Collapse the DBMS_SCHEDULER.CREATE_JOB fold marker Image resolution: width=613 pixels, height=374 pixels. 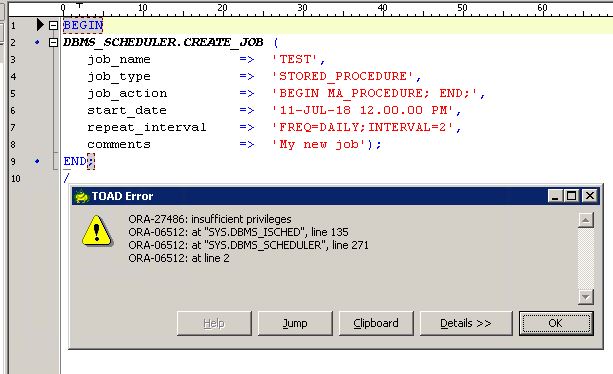[x=54, y=42]
